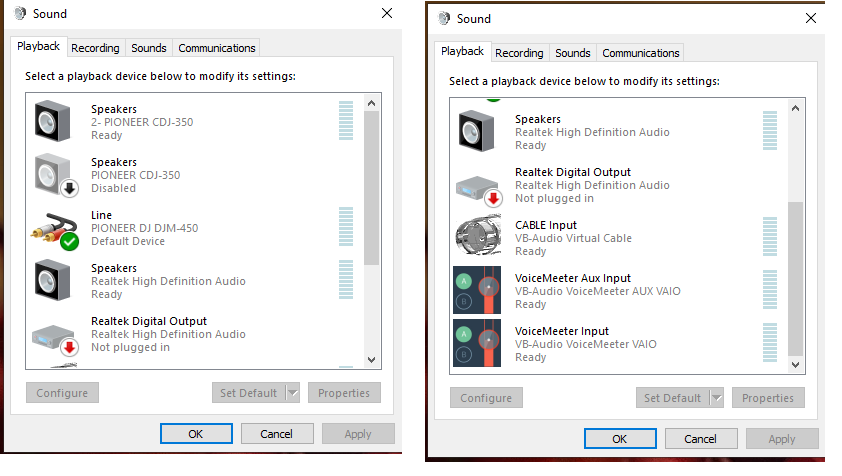Open Communications tab in right window
Image resolution: width=842 pixels, height=476 pixels.
click(641, 53)
